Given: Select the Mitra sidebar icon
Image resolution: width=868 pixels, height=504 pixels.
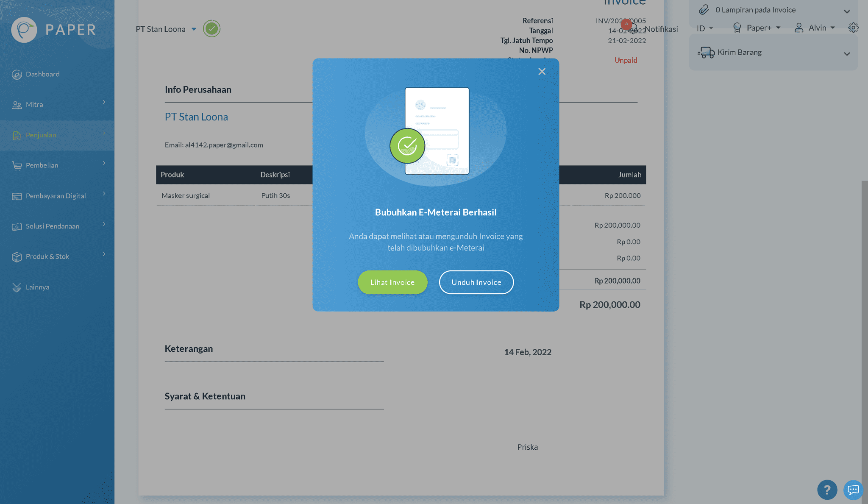Looking at the screenshot, I should point(17,104).
